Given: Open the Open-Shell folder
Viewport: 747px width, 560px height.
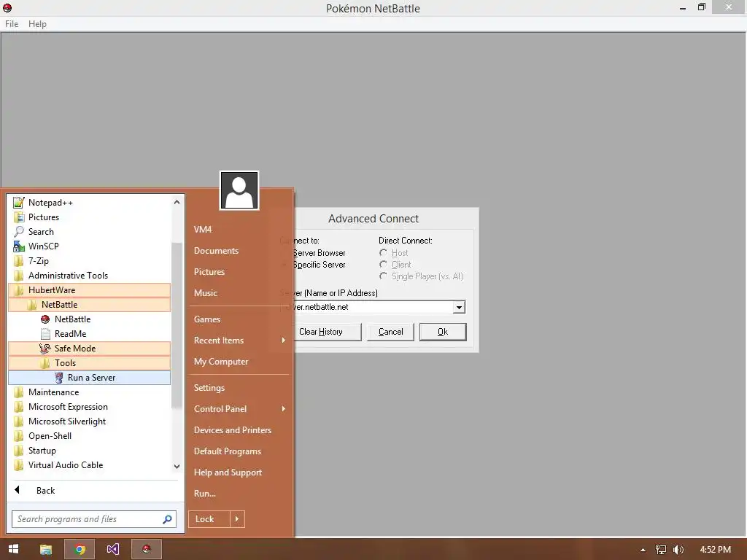Looking at the screenshot, I should tap(89, 436).
